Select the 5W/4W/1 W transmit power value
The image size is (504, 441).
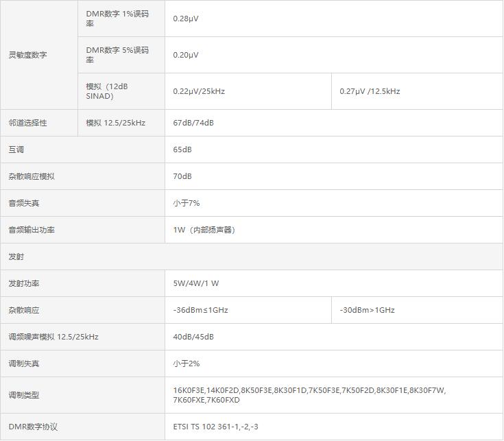[x=196, y=283]
